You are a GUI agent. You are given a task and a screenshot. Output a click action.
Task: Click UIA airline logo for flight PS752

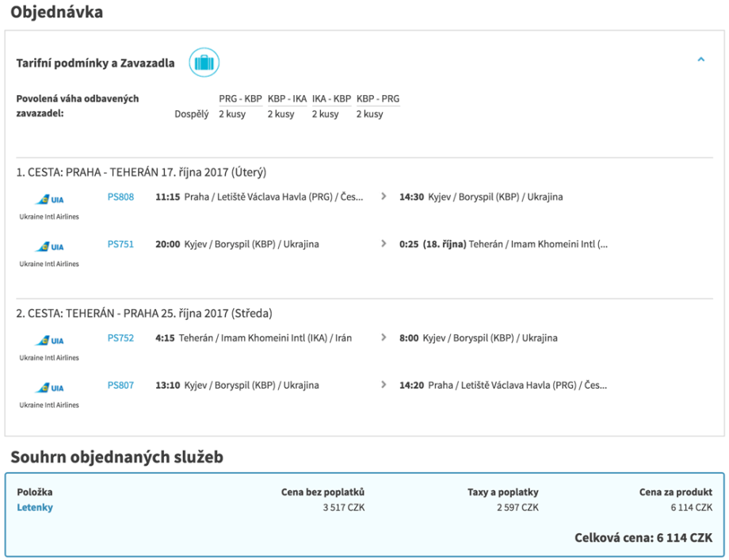click(49, 341)
